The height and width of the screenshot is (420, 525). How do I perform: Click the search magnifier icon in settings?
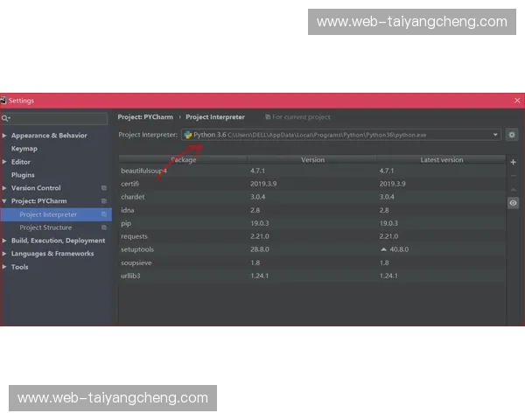5,118
